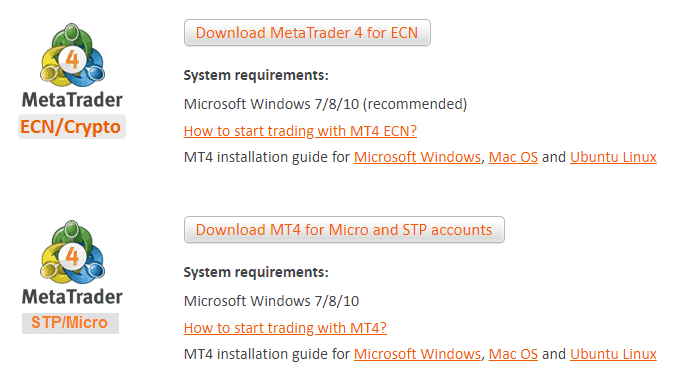Open Ubuntu Linux install guide in STP/Micro section
The image size is (688, 383).
[613, 354]
